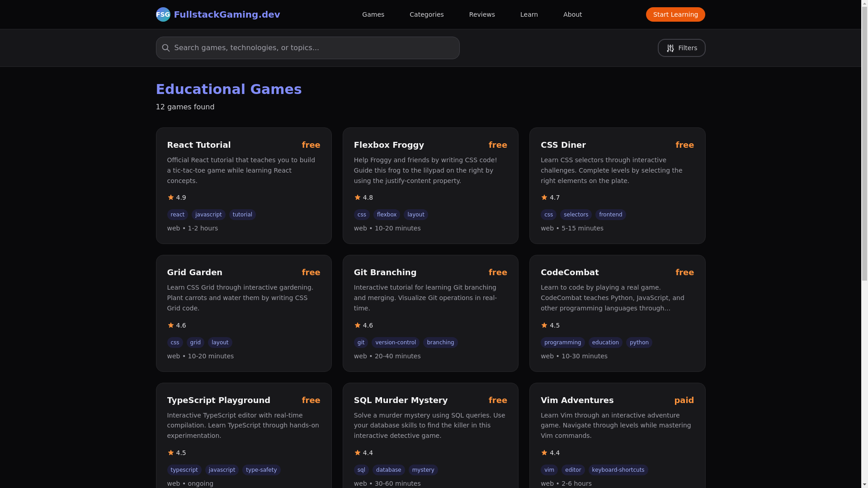The image size is (868, 488).
Task: Open the TypeScript Playground game title
Action: point(219,400)
